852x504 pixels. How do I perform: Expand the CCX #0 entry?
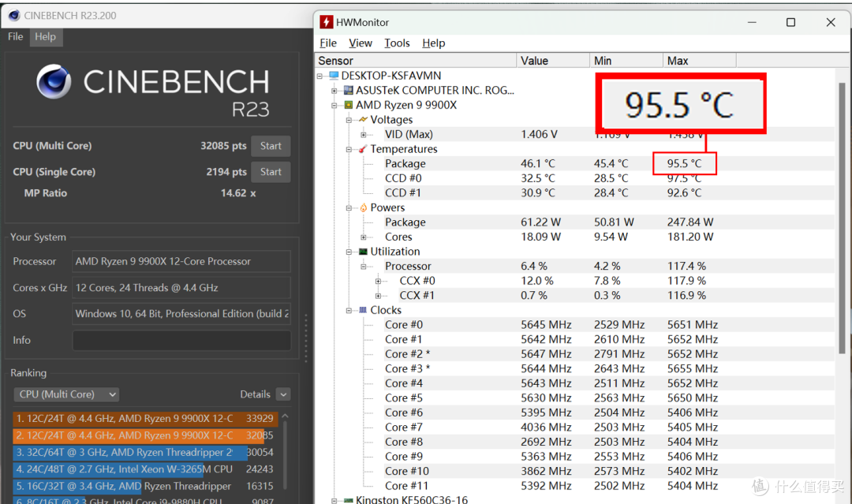point(379,282)
